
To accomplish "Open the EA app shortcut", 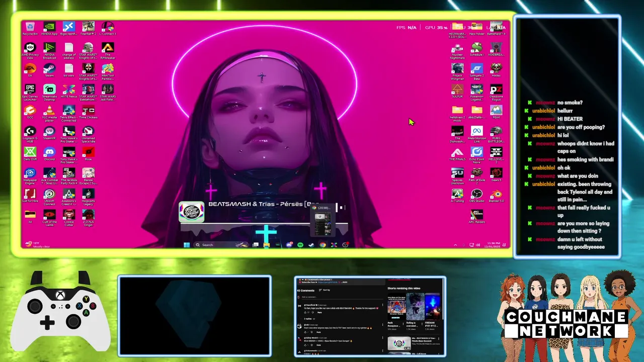I will coord(30,70).
